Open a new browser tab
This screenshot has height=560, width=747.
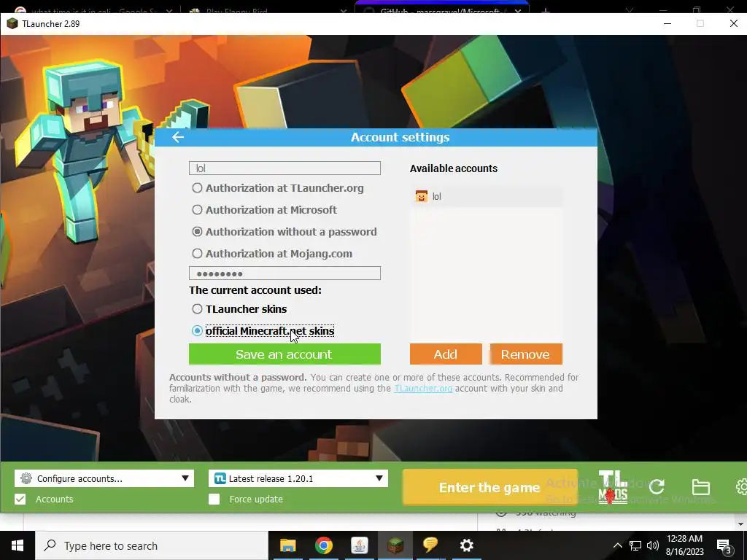point(546,9)
